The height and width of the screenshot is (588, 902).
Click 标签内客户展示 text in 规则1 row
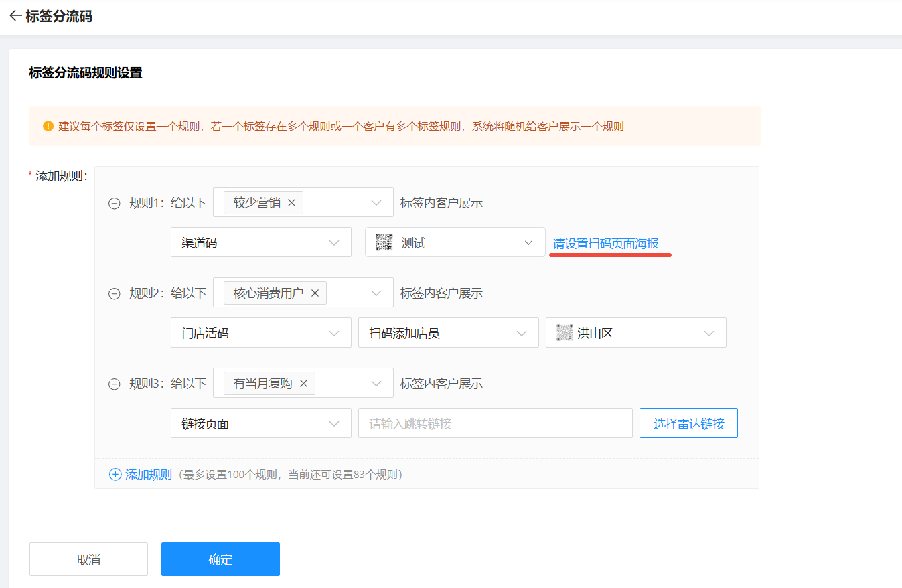click(x=441, y=203)
